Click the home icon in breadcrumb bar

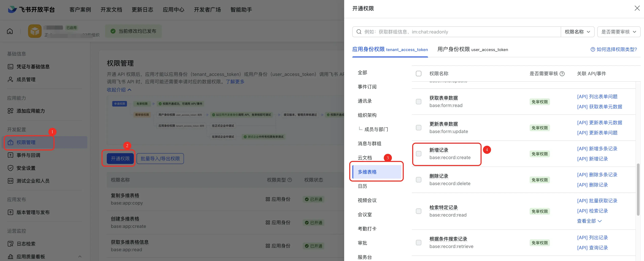tap(10, 31)
